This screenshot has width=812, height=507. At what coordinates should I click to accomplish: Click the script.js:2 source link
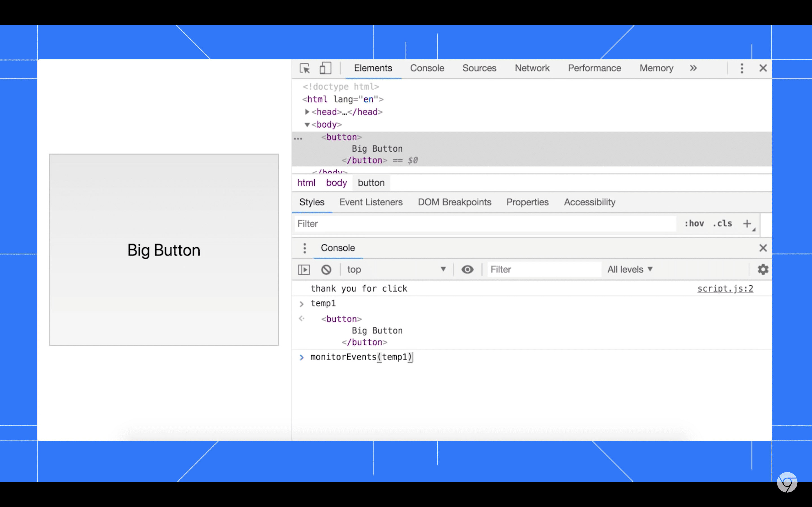coord(725,288)
